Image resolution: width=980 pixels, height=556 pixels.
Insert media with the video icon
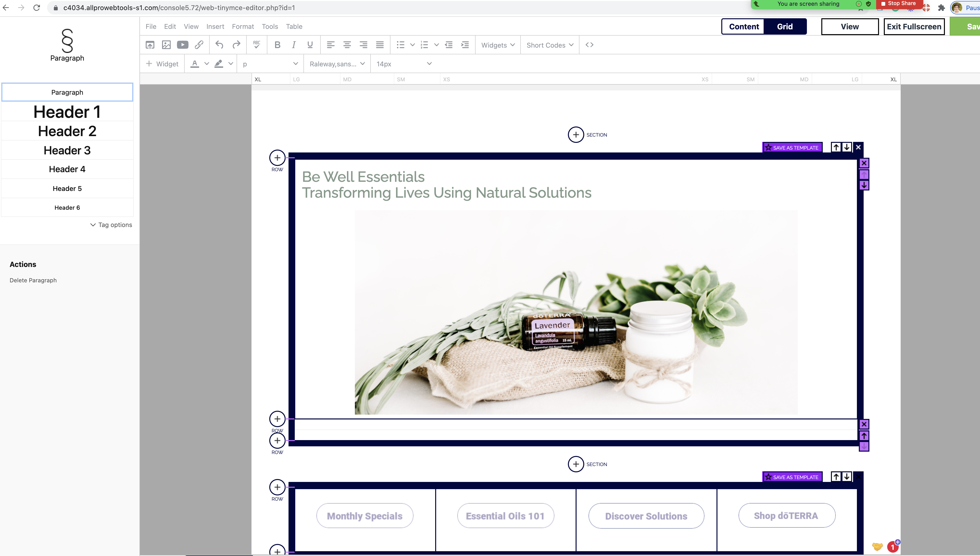coord(182,45)
